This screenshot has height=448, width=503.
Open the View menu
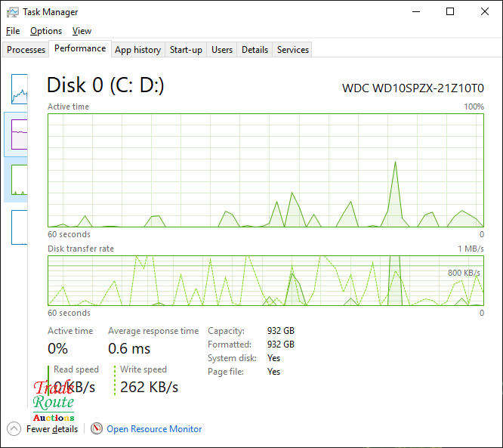[82, 31]
